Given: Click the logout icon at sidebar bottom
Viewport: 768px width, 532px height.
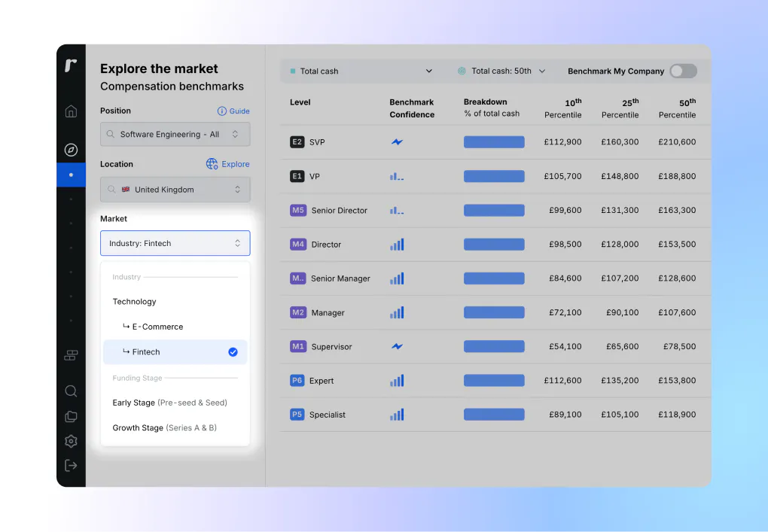Looking at the screenshot, I should (x=71, y=465).
